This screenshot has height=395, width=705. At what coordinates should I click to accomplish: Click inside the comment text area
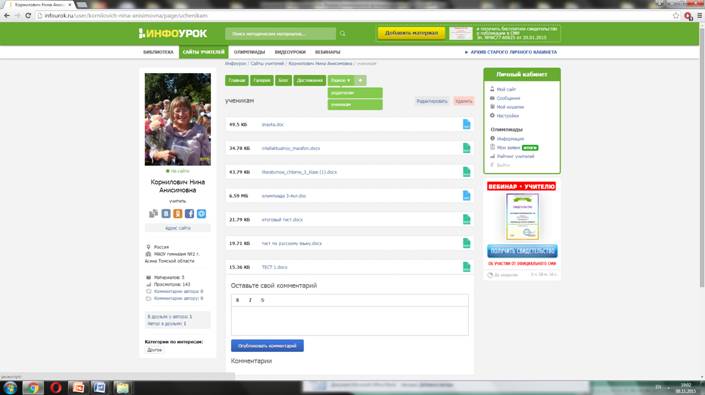350,321
